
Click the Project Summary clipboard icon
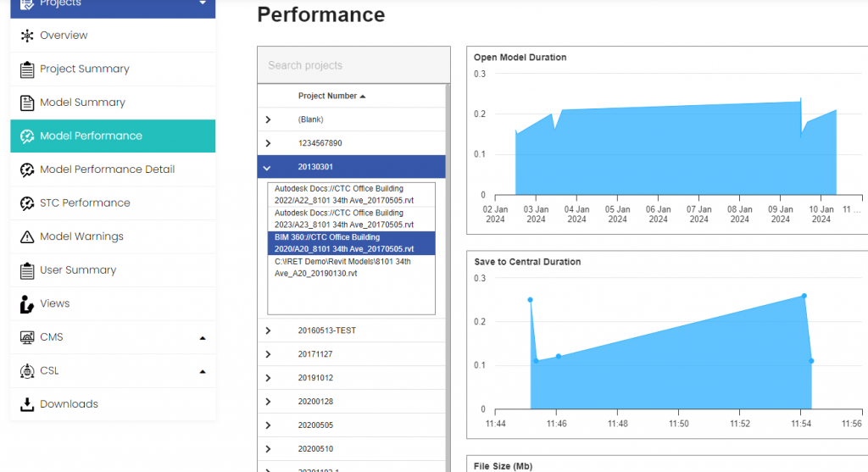pyautogui.click(x=26, y=69)
